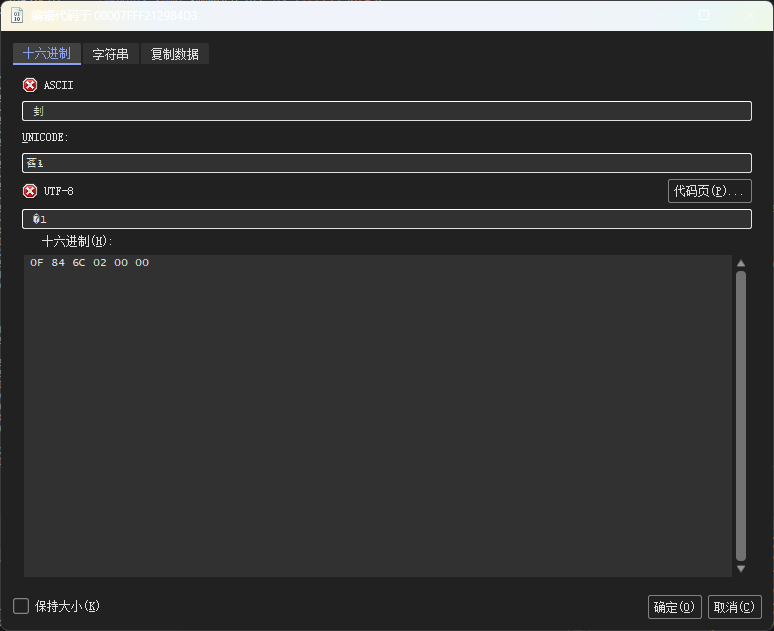774x631 pixels.
Task: Focus the UNICODE input field
Action: (x=387, y=163)
